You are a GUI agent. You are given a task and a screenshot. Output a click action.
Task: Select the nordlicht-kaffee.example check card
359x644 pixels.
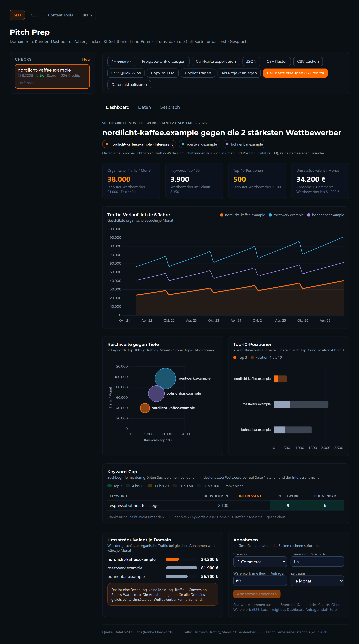coord(52,76)
